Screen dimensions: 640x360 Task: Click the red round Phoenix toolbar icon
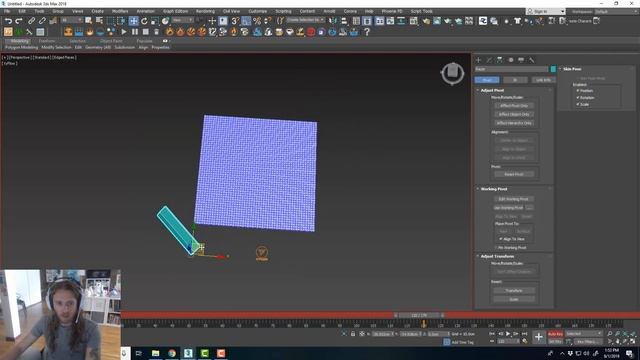pos(311,32)
